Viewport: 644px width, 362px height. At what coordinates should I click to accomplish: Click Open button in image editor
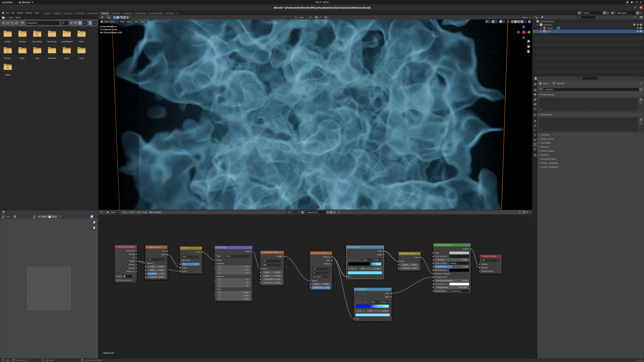(52, 217)
